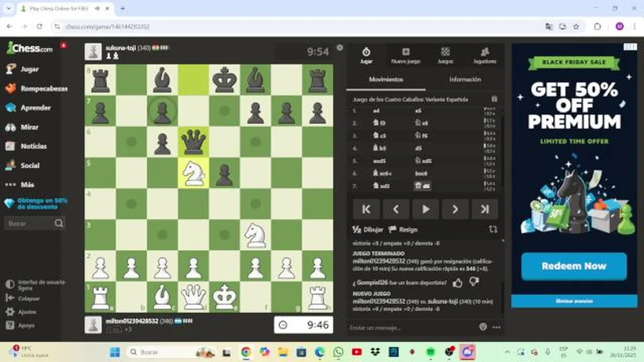Viewport: 644px width, 362px height.
Task: Switch to the Movimientos tab
Action: [386, 79]
